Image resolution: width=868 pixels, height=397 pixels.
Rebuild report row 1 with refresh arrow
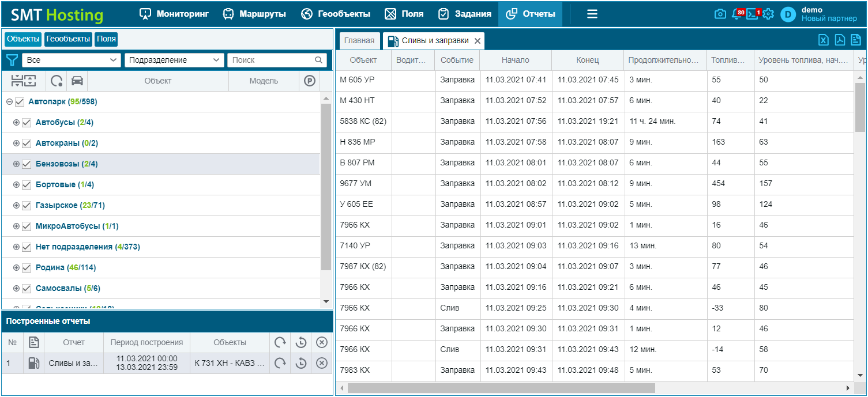(280, 363)
